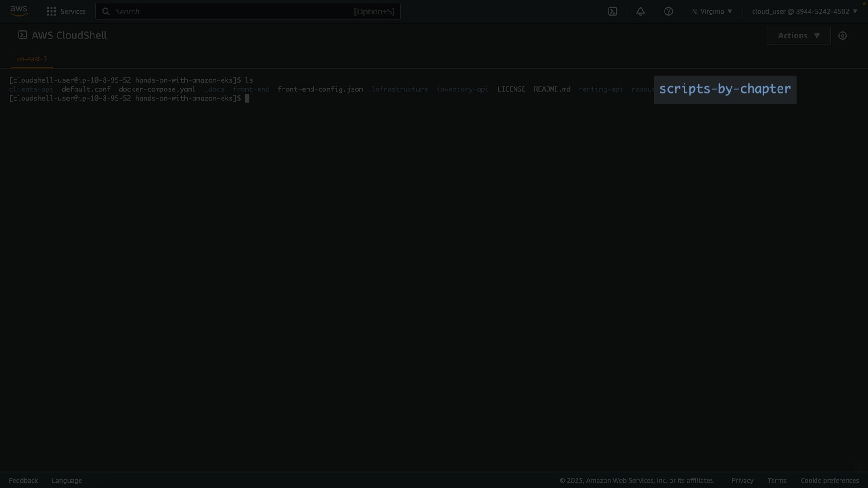Click the AWS logo home icon

(19, 11)
